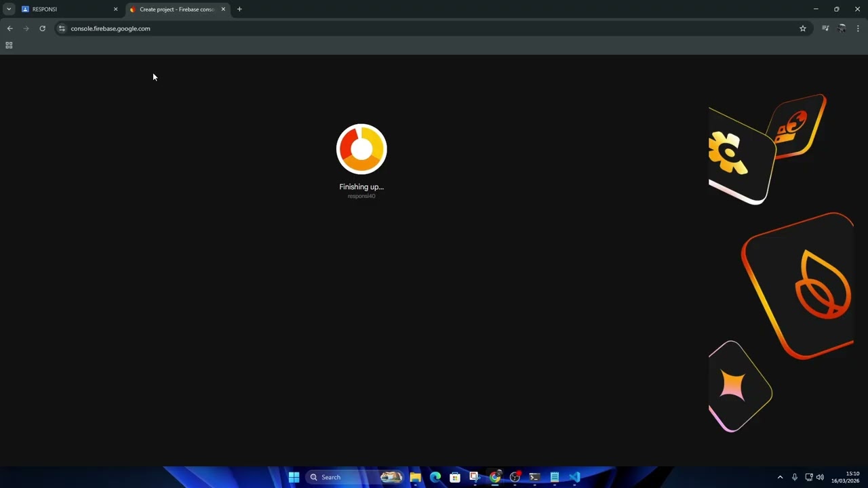The height and width of the screenshot is (488, 868).
Task: Open the tab search dropdown arrow
Action: (x=9, y=9)
